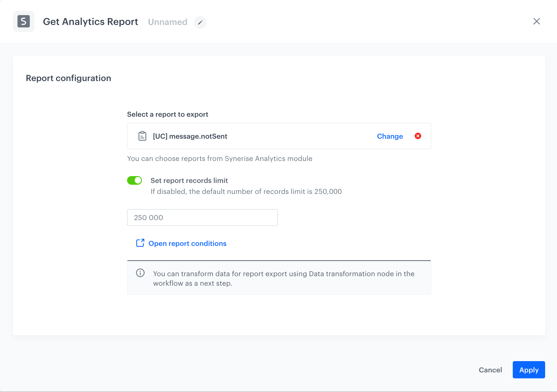Close the Get Analytics Report dialog
Image resolution: width=557 pixels, height=392 pixels.
point(537,21)
